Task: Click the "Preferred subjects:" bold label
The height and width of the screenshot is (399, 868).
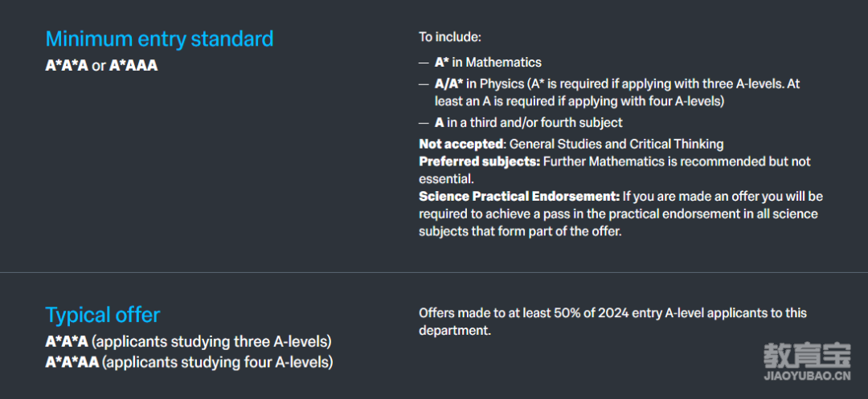Action: 479,162
